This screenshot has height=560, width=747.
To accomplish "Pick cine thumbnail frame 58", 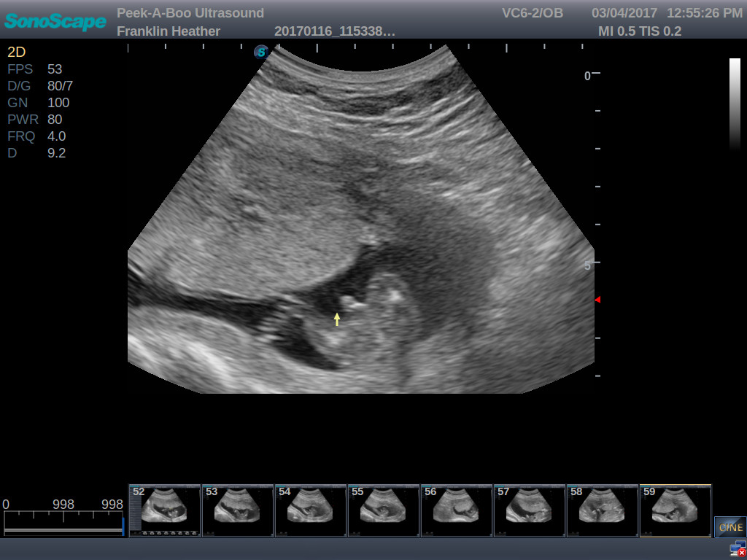I will pos(602,510).
